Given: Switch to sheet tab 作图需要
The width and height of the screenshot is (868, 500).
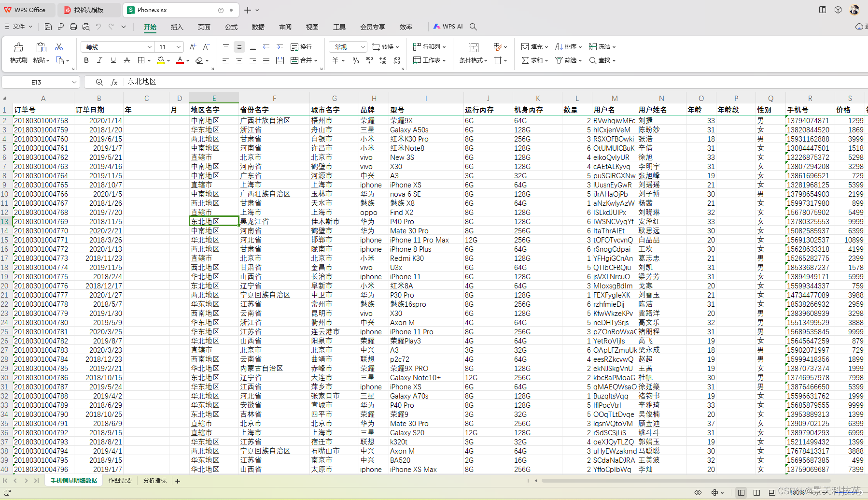Looking at the screenshot, I should pos(120,481).
